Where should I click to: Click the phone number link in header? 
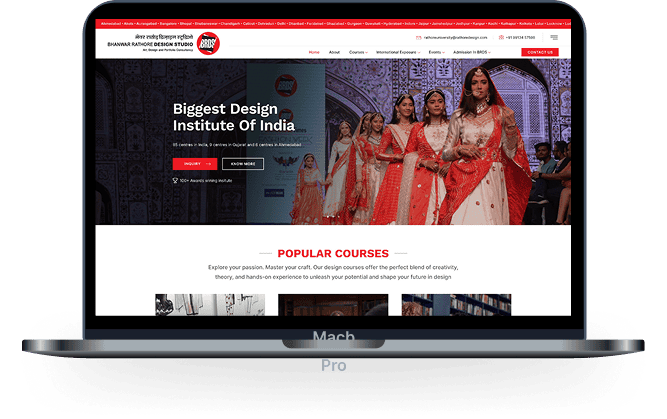coord(520,38)
